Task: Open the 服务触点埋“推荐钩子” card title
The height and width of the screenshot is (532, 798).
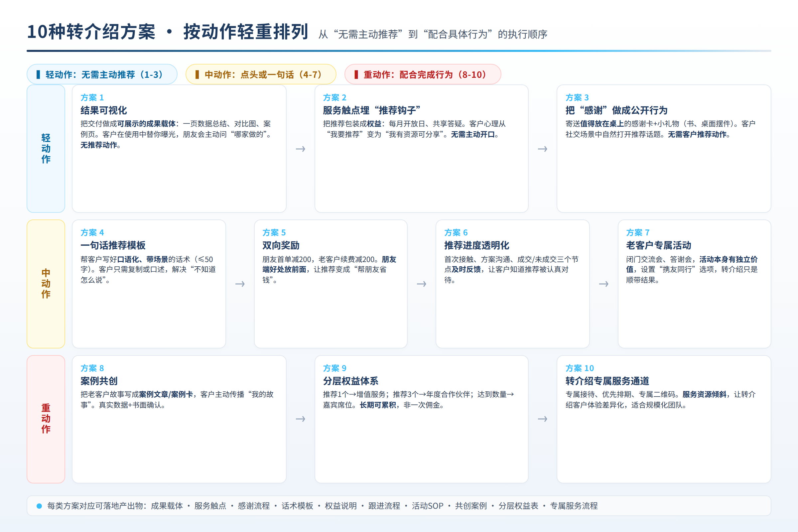Action: (x=371, y=110)
